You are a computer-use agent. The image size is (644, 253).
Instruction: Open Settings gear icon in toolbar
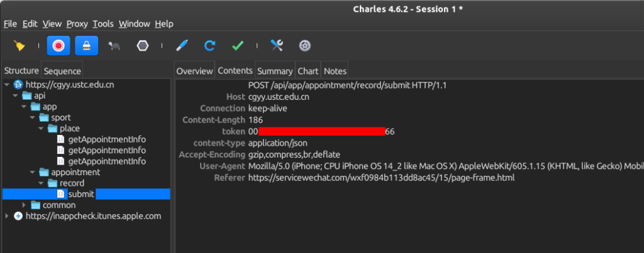point(305,46)
